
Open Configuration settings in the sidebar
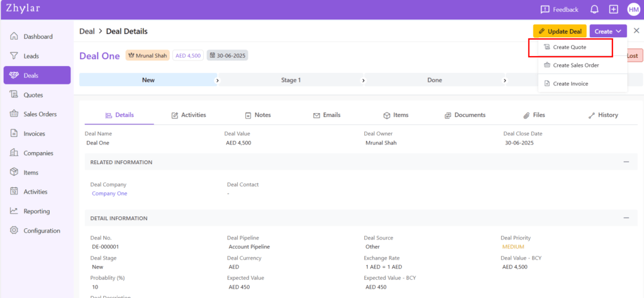[x=42, y=231]
